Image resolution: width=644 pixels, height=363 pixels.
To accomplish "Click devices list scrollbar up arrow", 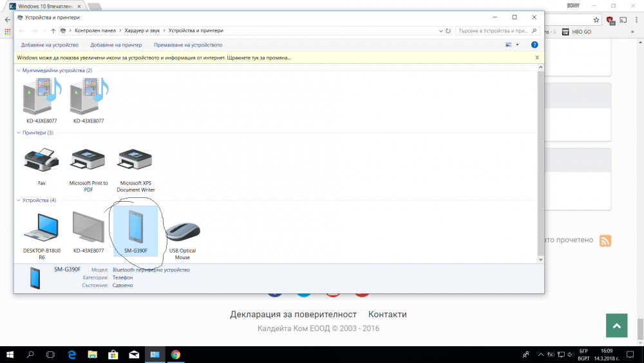I will [540, 67].
